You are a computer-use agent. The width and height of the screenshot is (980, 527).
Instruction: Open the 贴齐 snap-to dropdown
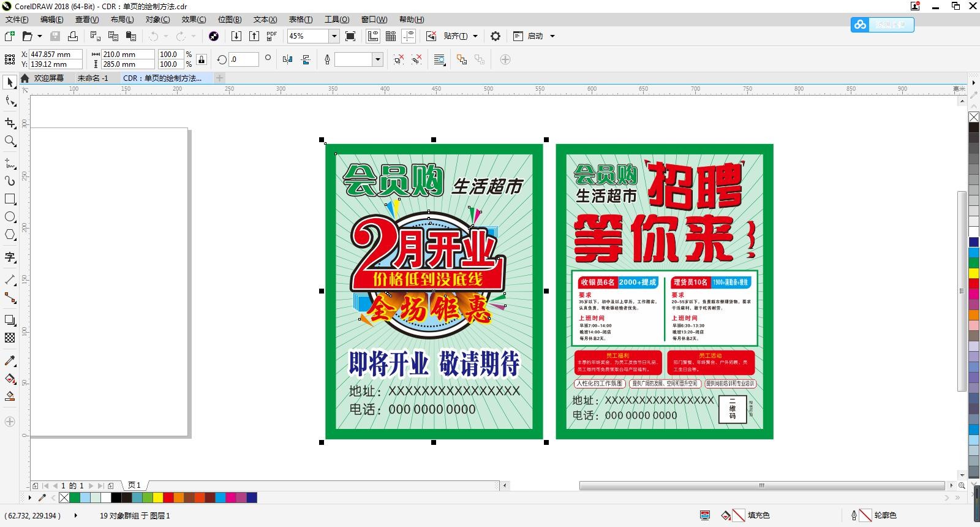coord(475,36)
